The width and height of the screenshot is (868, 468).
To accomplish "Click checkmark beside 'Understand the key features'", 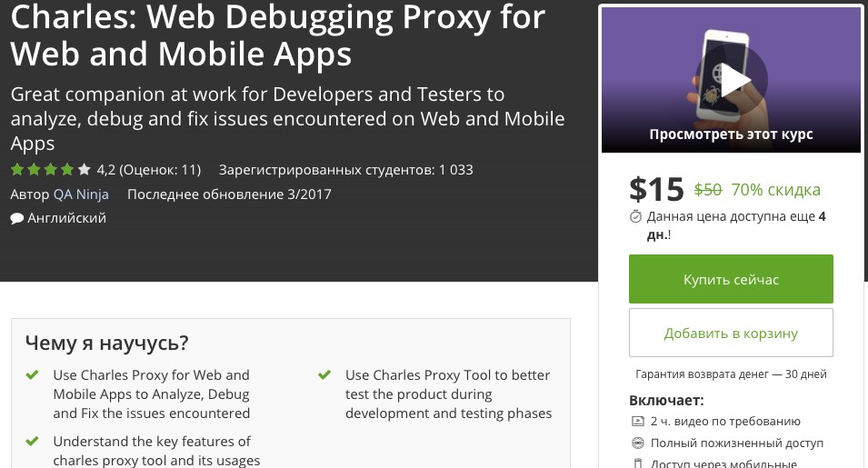I will 32,441.
